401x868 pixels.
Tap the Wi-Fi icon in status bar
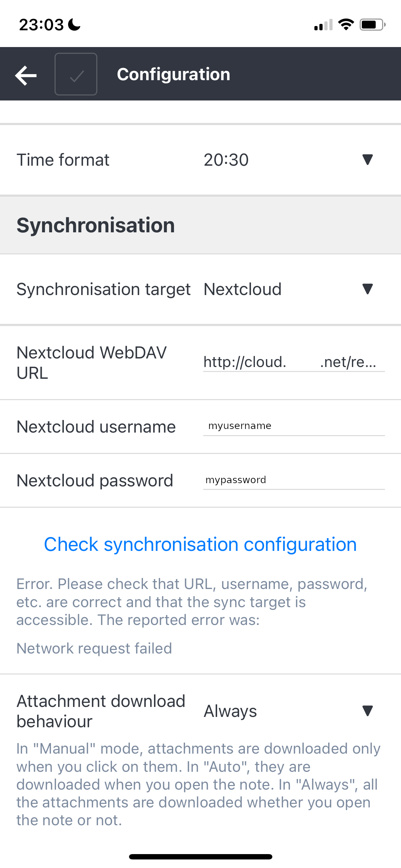(345, 24)
